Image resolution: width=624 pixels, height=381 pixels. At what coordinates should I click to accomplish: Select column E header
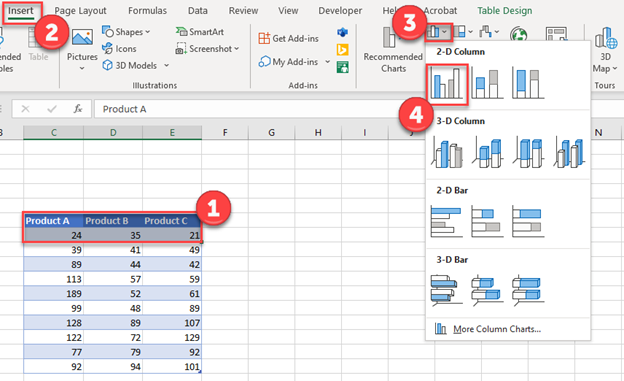[x=172, y=133]
